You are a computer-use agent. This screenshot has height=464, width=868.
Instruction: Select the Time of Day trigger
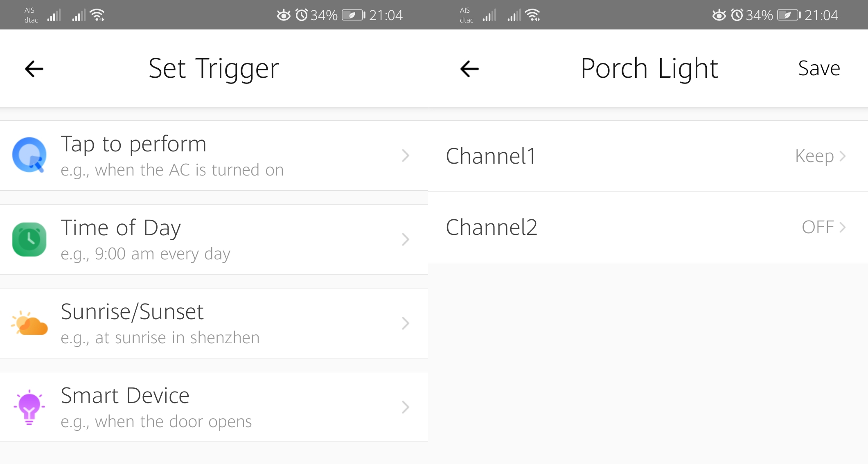click(x=214, y=239)
